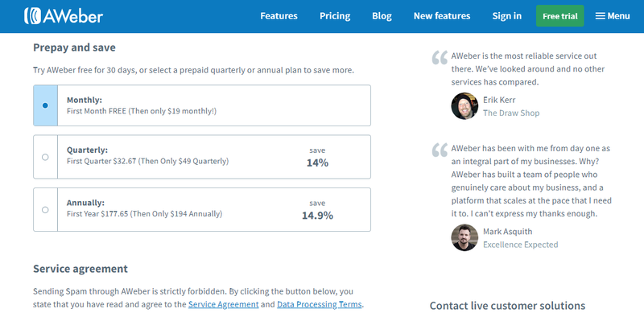Open the Blog link in header
The width and height of the screenshot is (644, 317).
[382, 16]
